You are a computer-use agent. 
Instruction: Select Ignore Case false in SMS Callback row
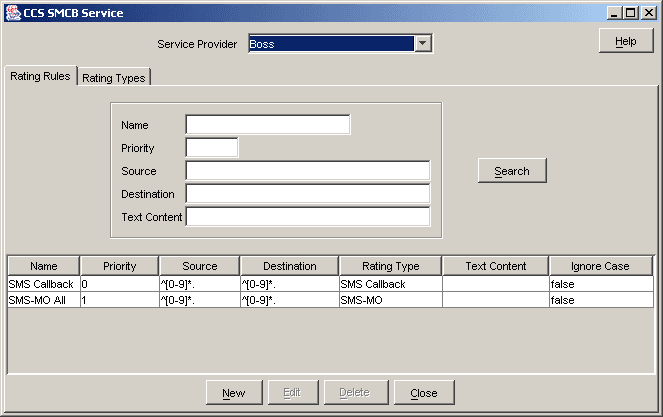pyautogui.click(x=601, y=284)
